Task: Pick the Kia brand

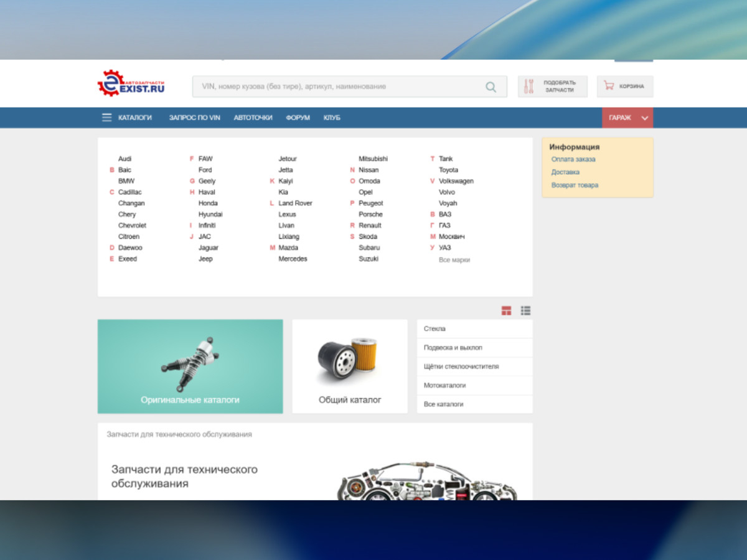Action: [283, 192]
